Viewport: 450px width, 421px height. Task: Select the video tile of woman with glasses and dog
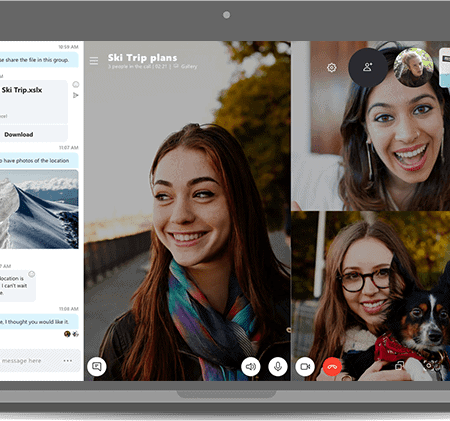click(x=371, y=296)
